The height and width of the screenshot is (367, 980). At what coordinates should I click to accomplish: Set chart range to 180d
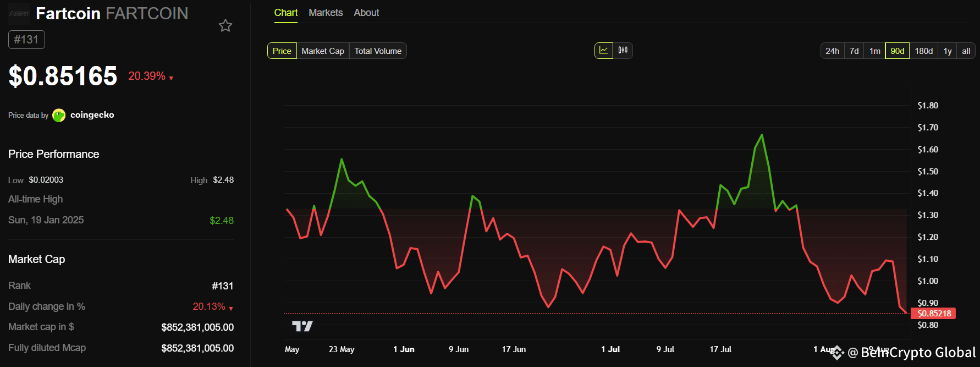tap(923, 51)
